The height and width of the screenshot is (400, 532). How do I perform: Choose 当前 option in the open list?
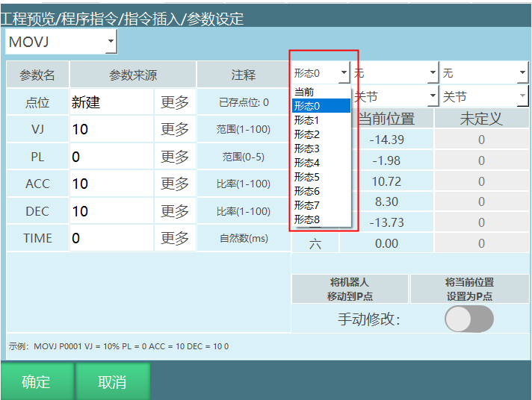[304, 92]
